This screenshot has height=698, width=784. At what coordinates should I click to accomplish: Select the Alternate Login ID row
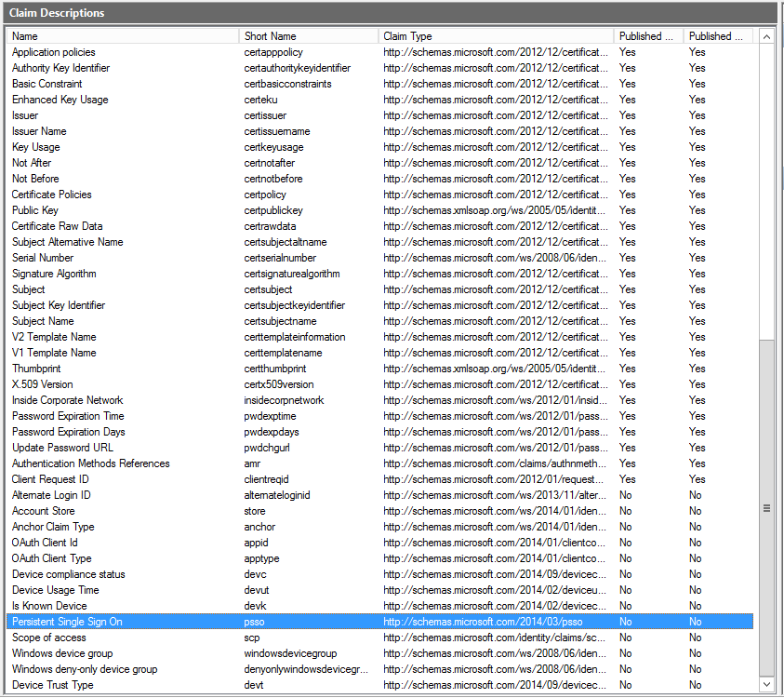[x=51, y=495]
